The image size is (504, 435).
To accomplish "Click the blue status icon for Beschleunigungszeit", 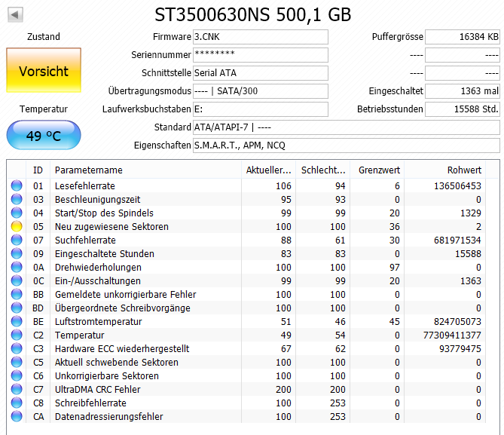I will click(x=17, y=199).
